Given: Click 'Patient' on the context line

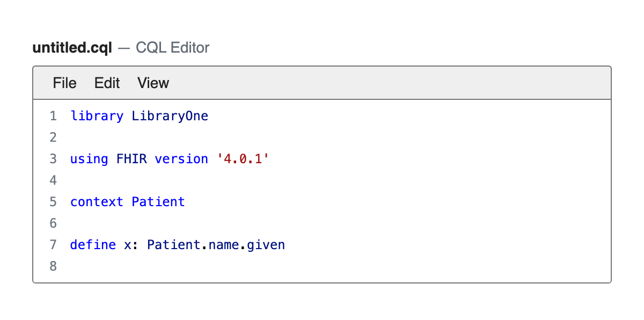Looking at the screenshot, I should click(x=158, y=202).
